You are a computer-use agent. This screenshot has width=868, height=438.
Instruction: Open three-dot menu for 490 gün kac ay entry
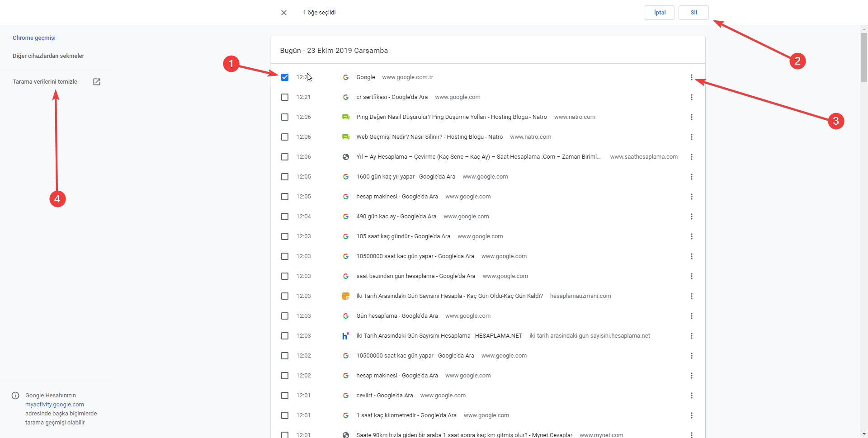tap(691, 217)
